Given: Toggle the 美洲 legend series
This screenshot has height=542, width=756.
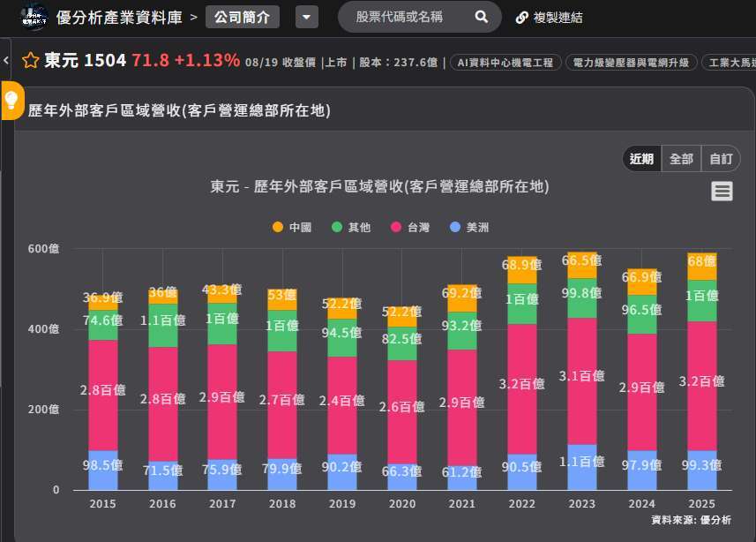Looking at the screenshot, I should click(469, 228).
